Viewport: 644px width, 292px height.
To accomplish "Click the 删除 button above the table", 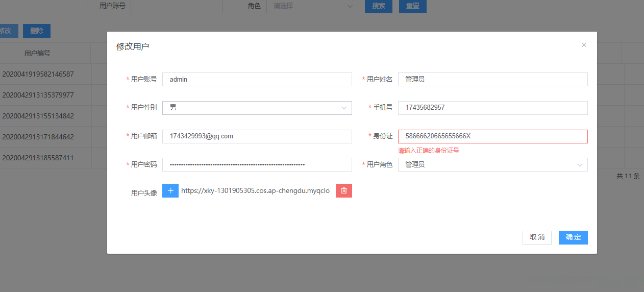I will tap(37, 31).
